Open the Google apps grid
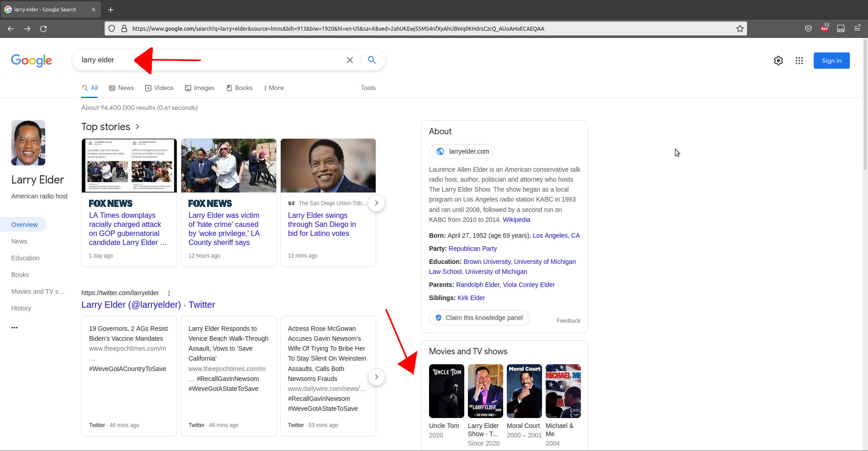Viewport: 868px width, 451px height. point(799,61)
